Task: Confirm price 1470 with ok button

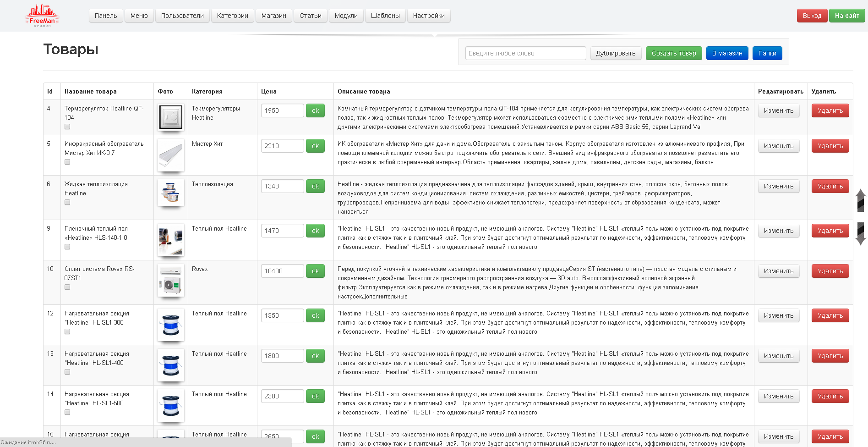Action: 315,231
